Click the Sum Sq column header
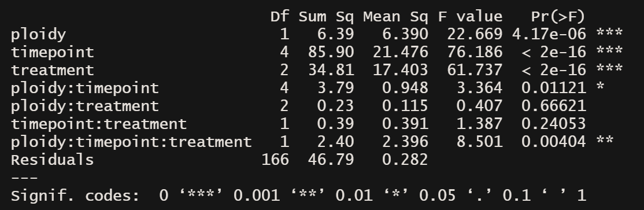644x210 pixels. point(326,17)
